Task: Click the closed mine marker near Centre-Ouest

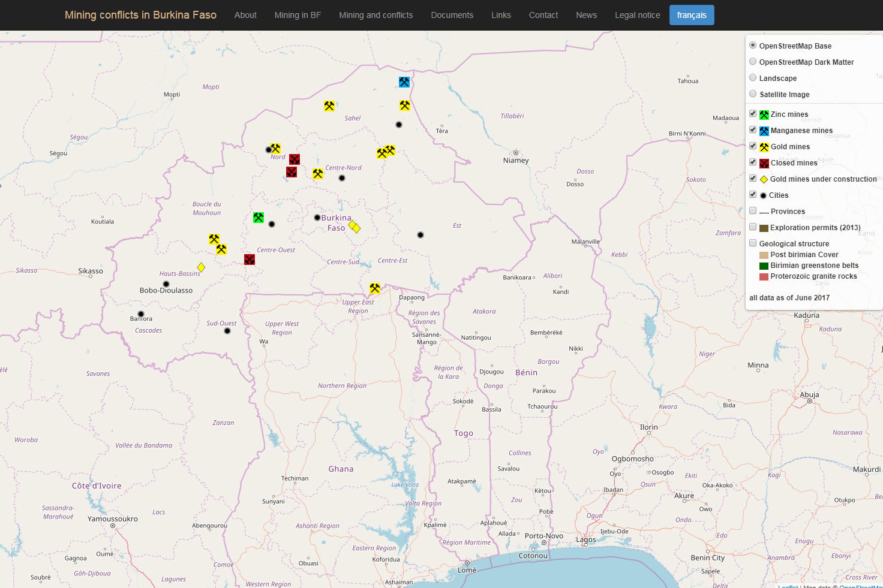Action: (250, 260)
